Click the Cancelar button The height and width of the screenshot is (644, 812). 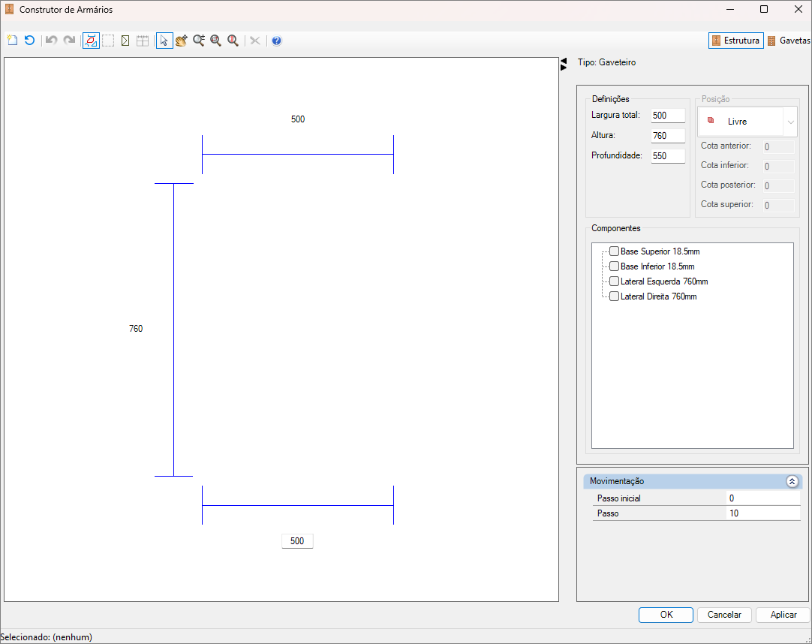tap(724, 615)
